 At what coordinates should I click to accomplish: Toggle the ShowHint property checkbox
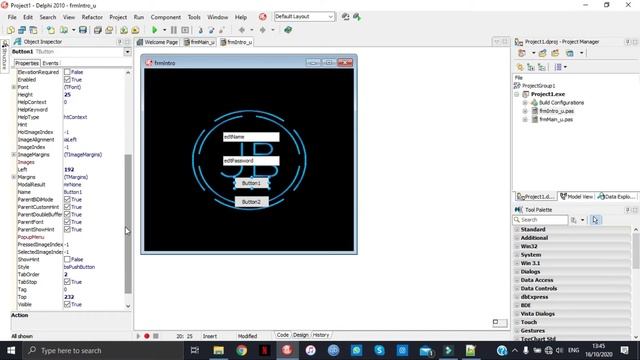[x=67, y=259]
